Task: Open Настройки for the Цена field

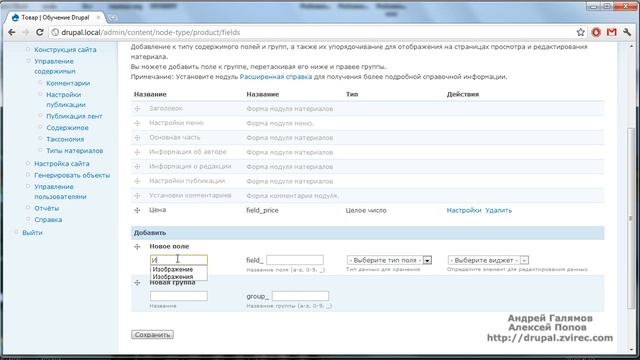Action: pyautogui.click(x=464, y=210)
